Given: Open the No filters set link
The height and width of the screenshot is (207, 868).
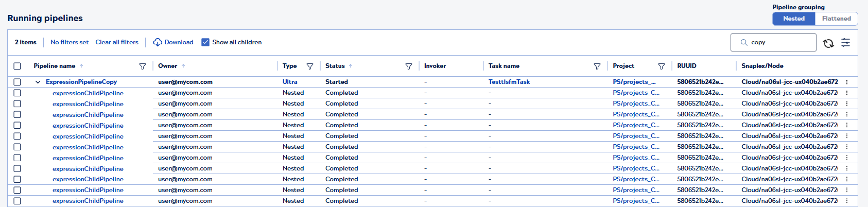Looking at the screenshot, I should tap(70, 42).
